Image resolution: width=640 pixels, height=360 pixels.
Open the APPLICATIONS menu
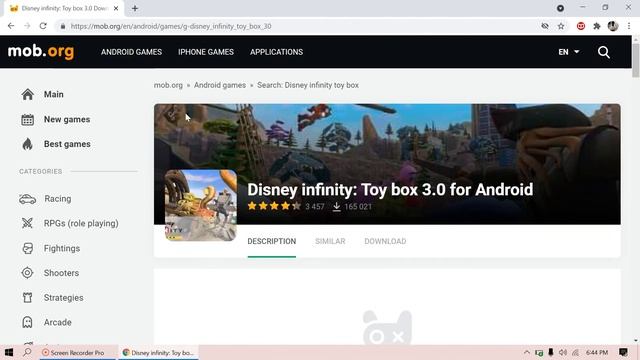click(276, 52)
